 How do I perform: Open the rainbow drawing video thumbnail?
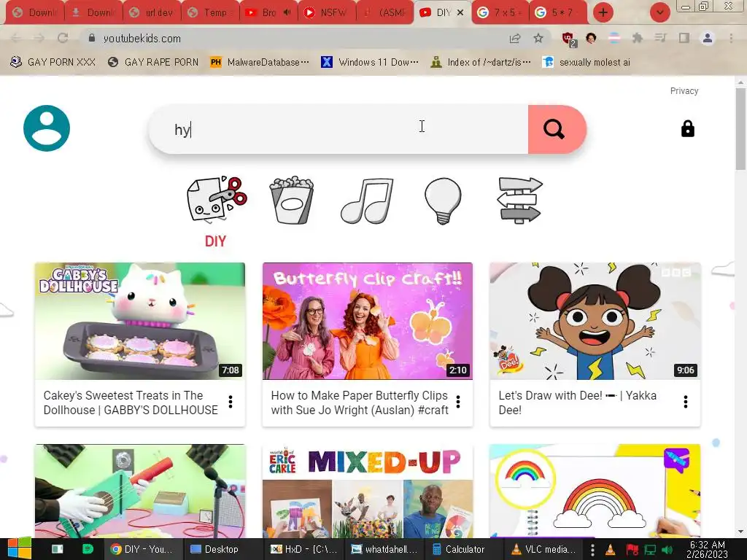point(595,491)
